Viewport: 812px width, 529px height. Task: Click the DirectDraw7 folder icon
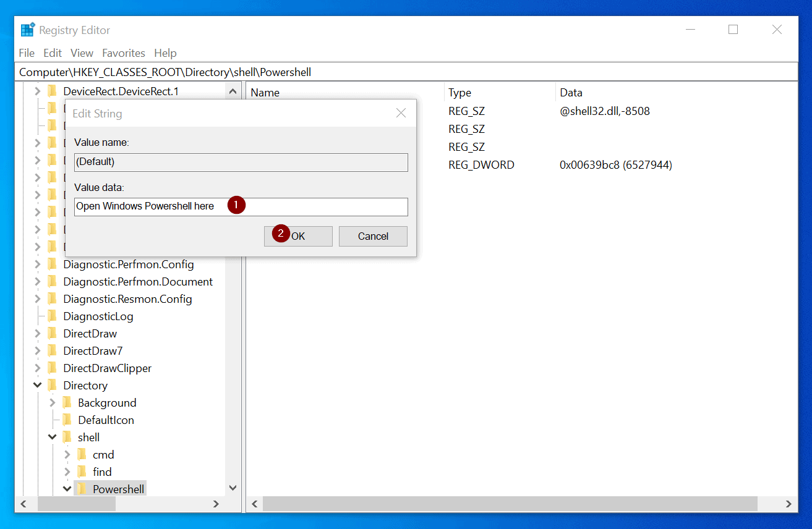coord(53,351)
